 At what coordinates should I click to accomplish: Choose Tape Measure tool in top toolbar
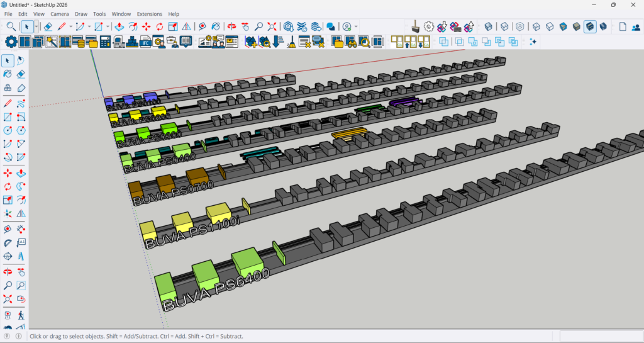tap(202, 26)
